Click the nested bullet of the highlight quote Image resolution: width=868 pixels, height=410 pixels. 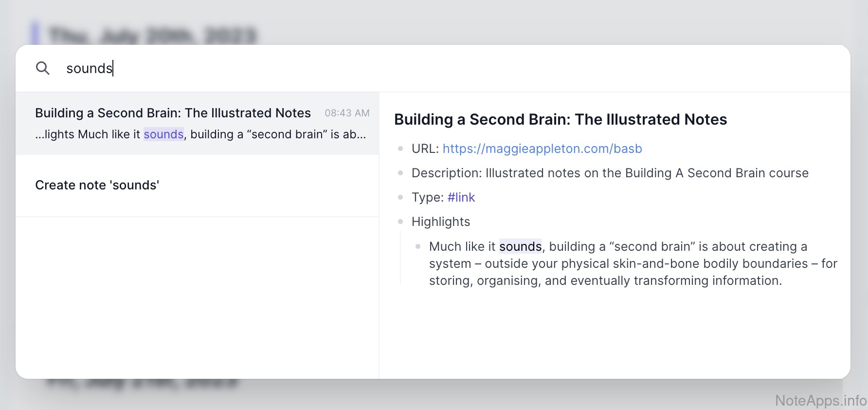click(418, 246)
